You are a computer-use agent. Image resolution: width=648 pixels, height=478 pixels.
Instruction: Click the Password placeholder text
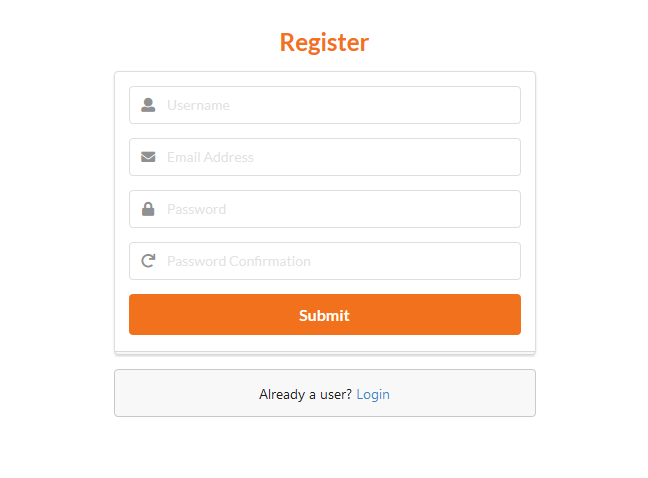click(197, 209)
